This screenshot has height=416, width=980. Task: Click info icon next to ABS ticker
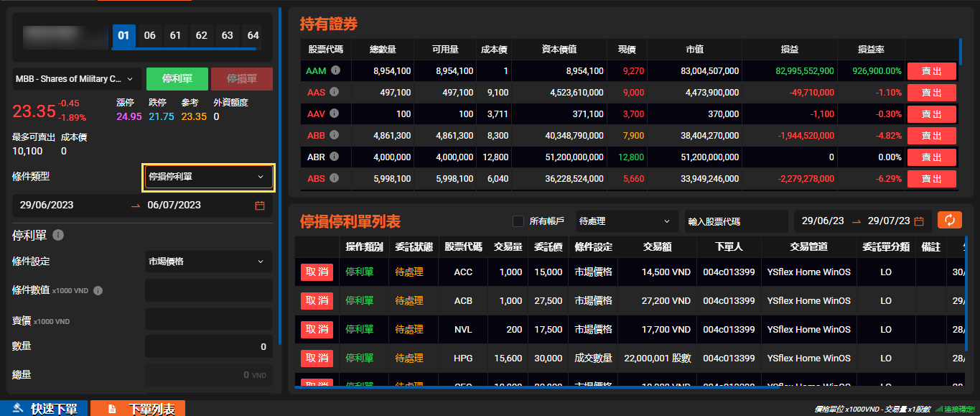click(335, 179)
